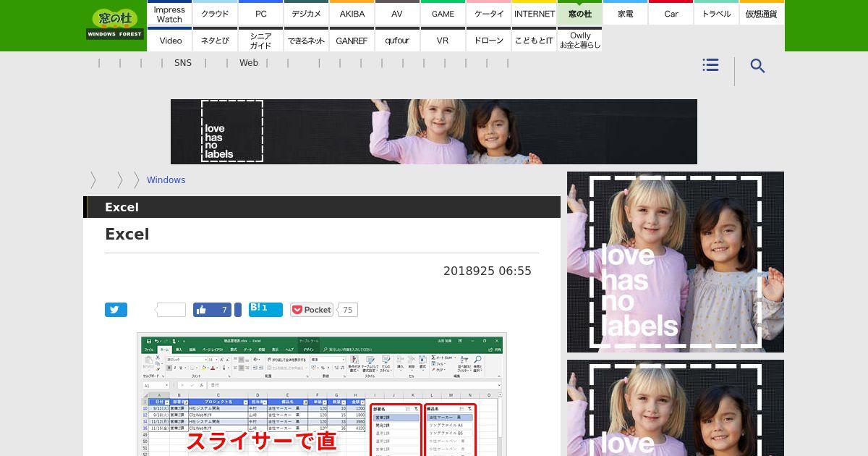
Task: Open トラベル tab
Action: click(x=717, y=14)
